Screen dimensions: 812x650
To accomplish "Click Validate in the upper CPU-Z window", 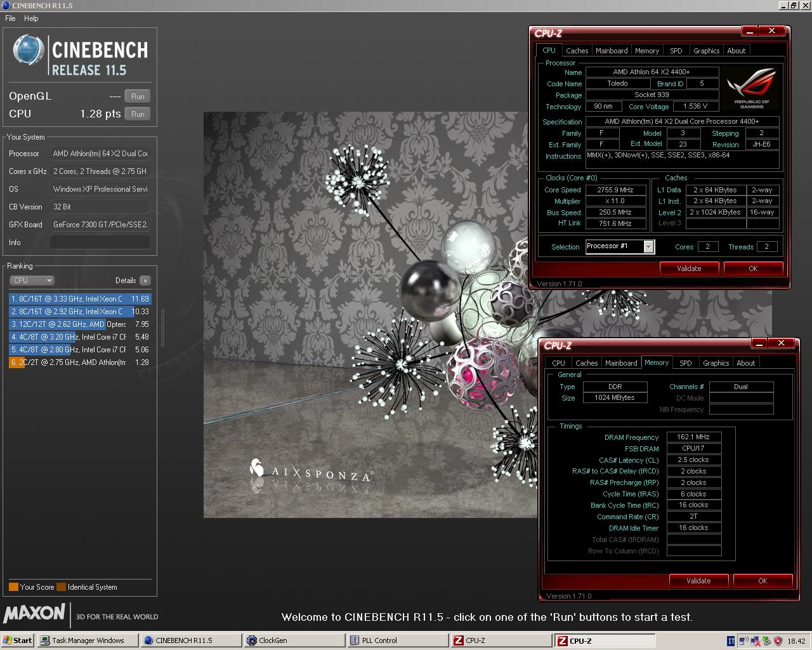I will point(689,269).
